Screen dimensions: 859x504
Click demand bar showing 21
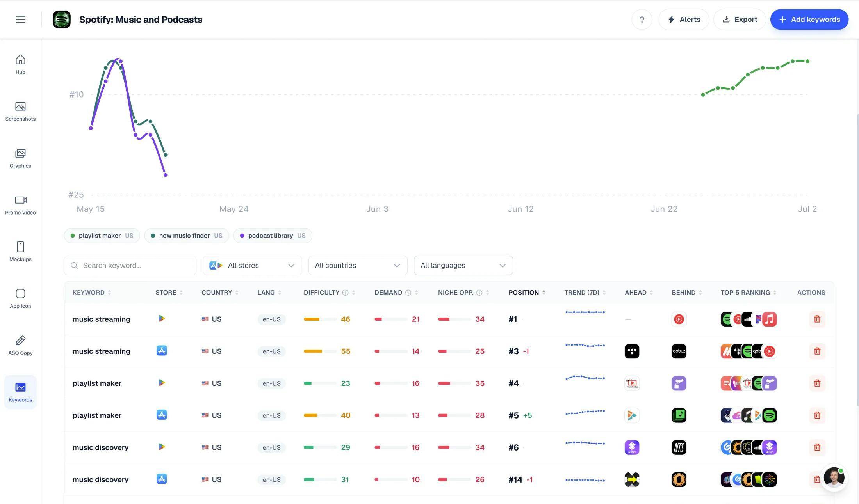tap(391, 319)
